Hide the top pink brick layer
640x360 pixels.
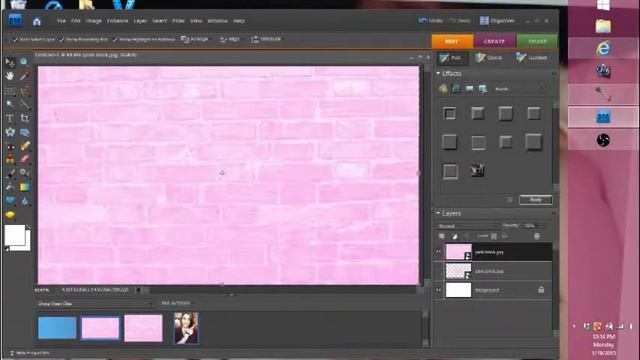click(x=438, y=252)
